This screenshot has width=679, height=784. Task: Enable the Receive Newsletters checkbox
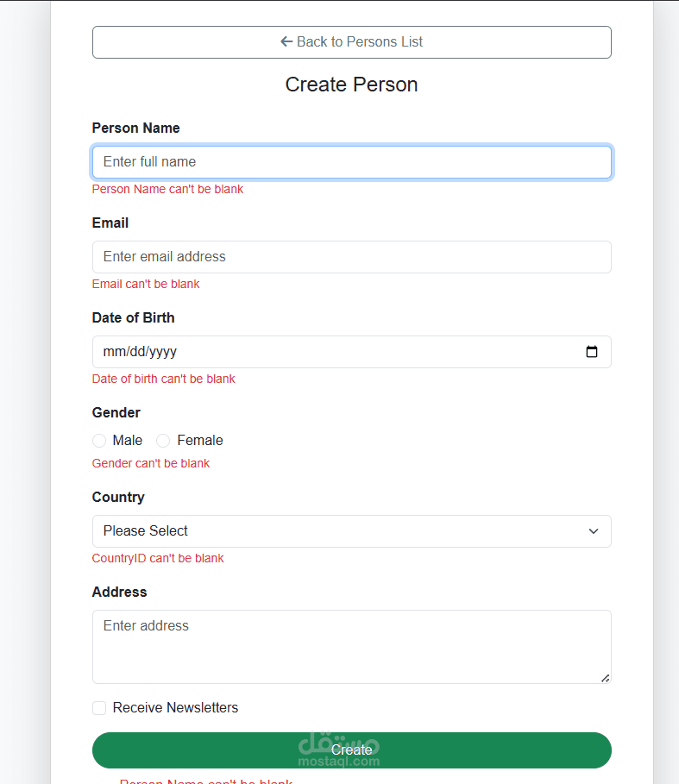(99, 708)
